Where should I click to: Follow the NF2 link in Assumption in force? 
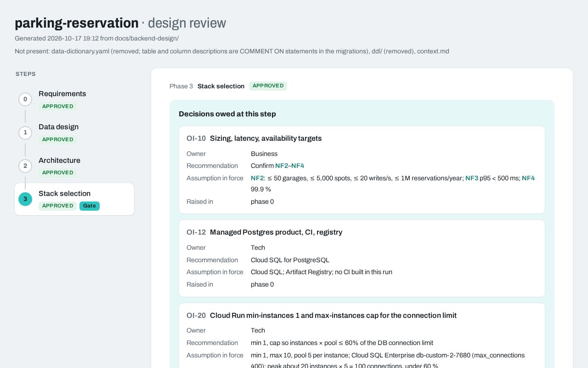[x=257, y=178]
